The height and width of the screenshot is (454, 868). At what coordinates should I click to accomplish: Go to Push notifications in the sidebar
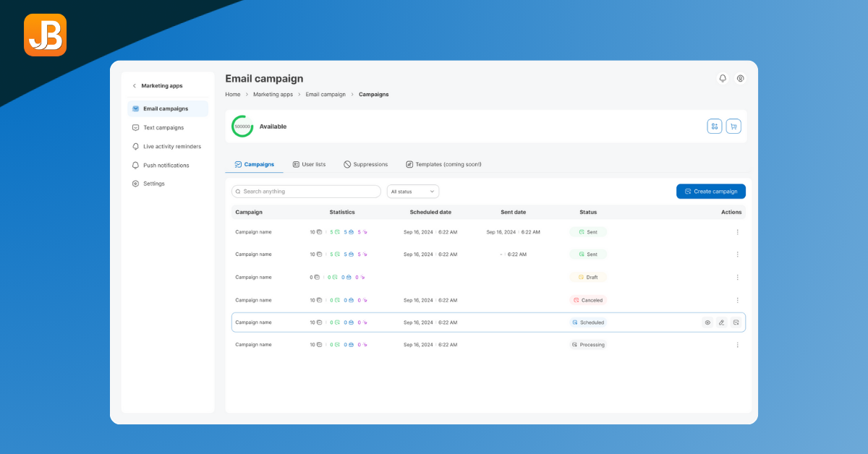(168, 165)
